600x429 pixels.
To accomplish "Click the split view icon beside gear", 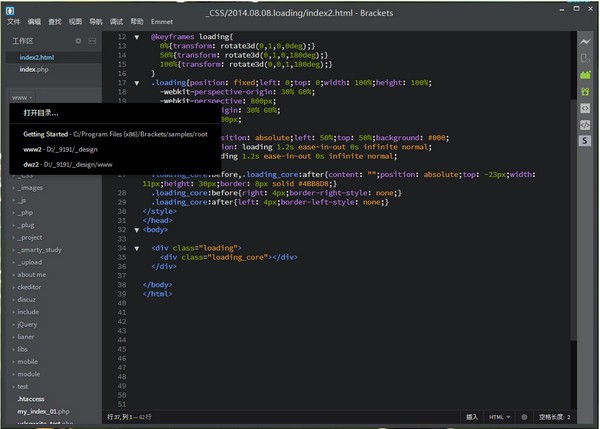I will pos(92,41).
